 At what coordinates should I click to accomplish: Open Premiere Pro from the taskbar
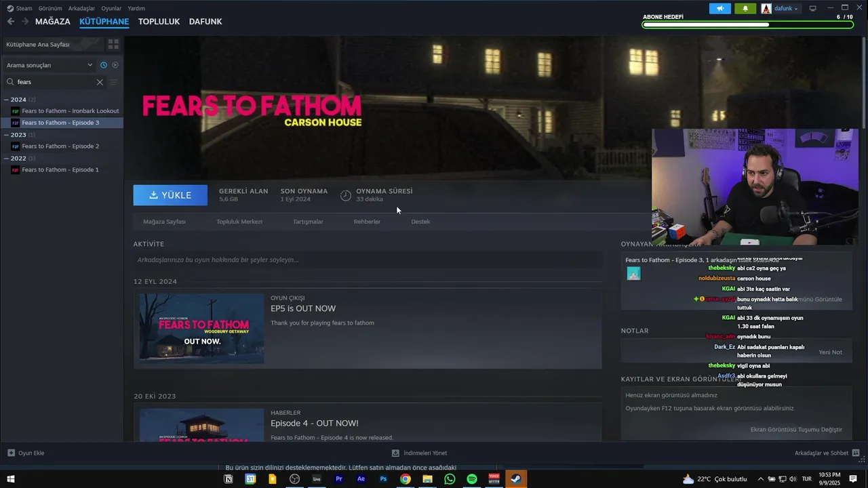coord(338,479)
